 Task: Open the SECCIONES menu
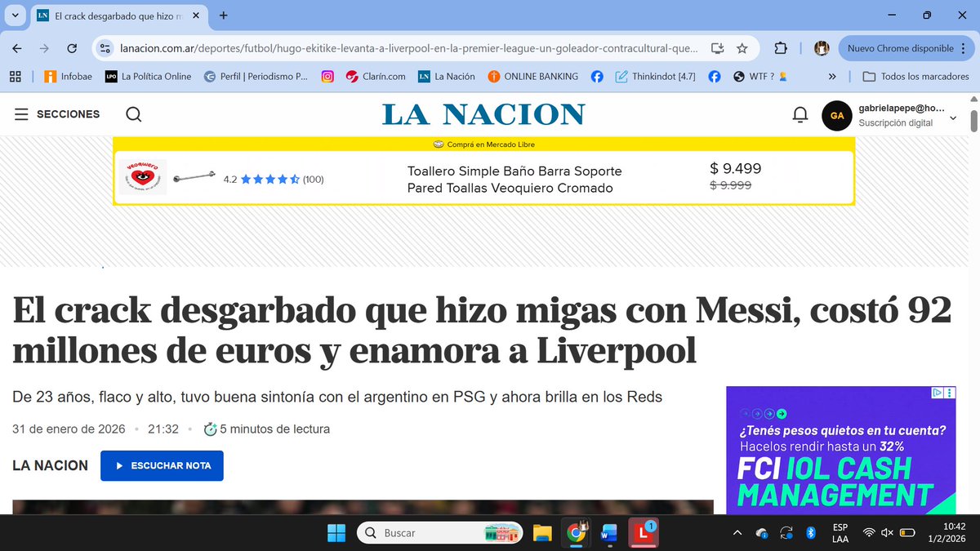click(57, 114)
